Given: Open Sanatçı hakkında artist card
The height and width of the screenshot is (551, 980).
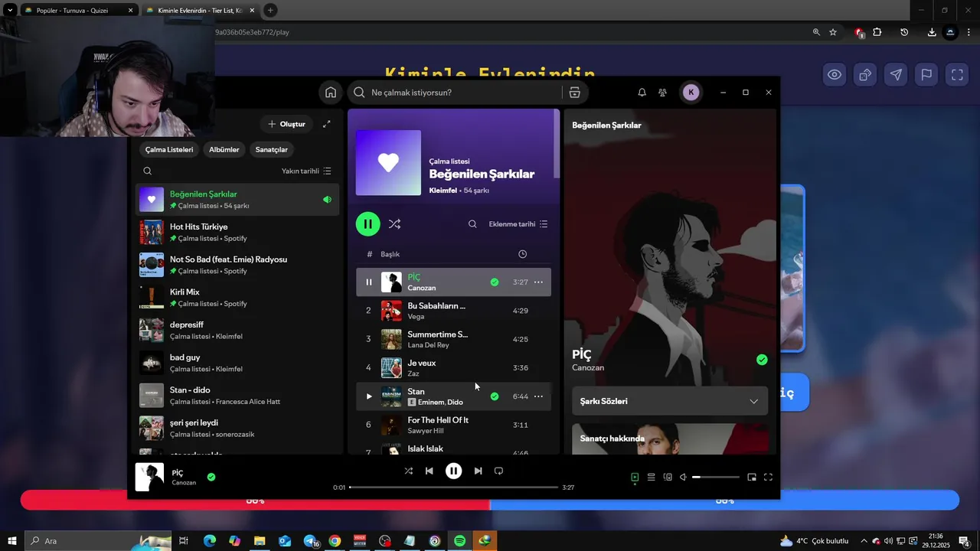Looking at the screenshot, I should coord(670,439).
